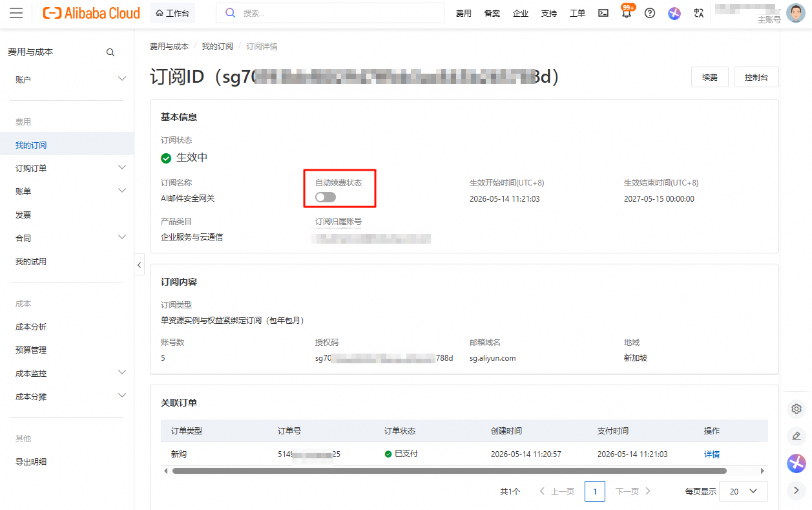Screen dimensions: 812x510
Task: Click the 上一页 previous page button
Action: click(557, 491)
